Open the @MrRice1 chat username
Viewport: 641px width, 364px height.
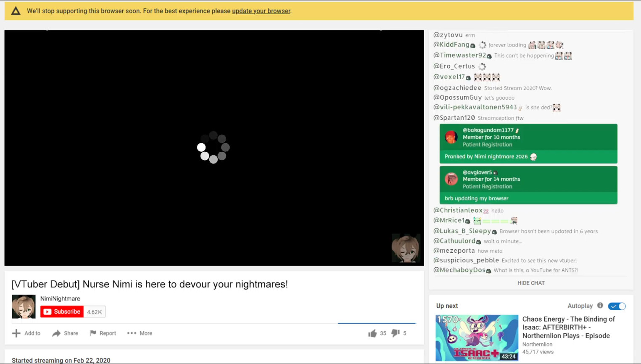click(449, 220)
